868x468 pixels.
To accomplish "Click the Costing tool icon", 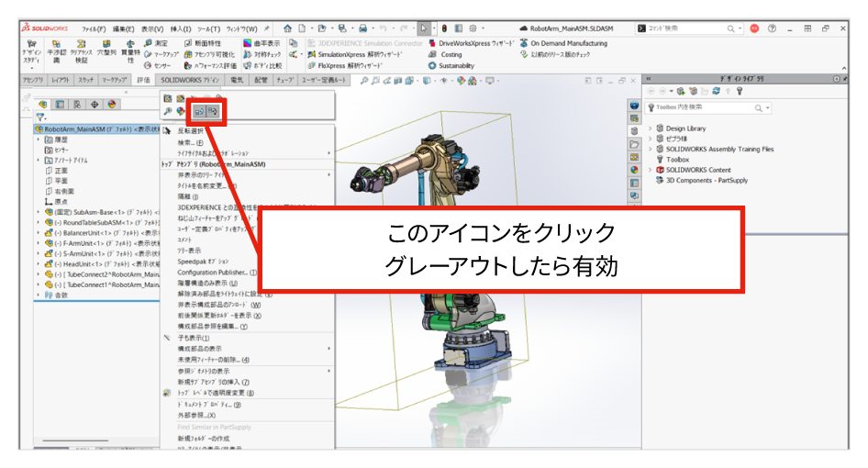I will (432, 54).
